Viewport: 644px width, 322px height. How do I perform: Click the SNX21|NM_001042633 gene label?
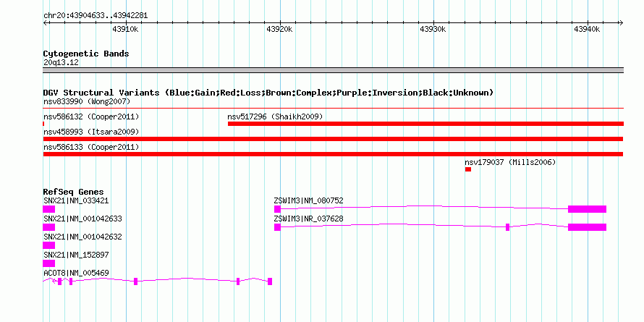coord(82,219)
